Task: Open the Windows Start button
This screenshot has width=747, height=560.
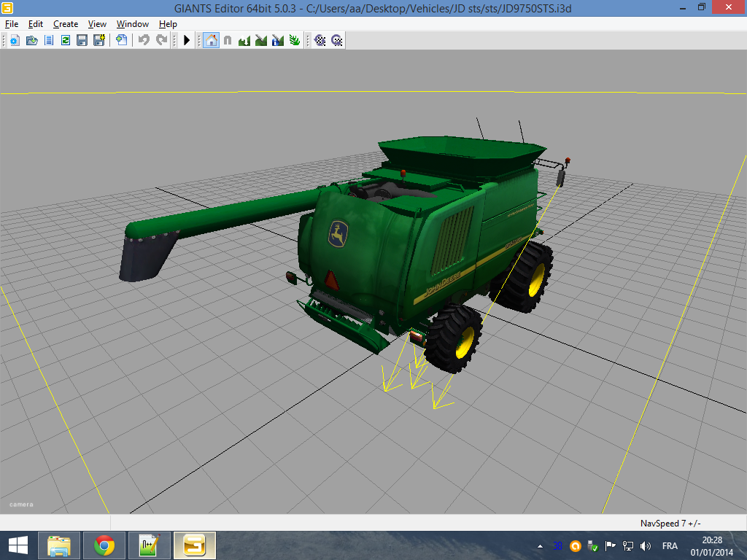Action: [x=18, y=545]
